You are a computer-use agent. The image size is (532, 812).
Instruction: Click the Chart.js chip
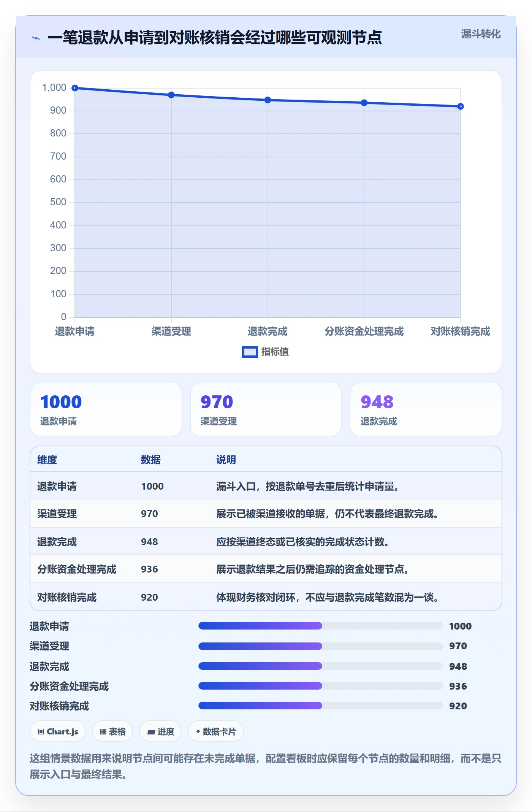point(58,731)
